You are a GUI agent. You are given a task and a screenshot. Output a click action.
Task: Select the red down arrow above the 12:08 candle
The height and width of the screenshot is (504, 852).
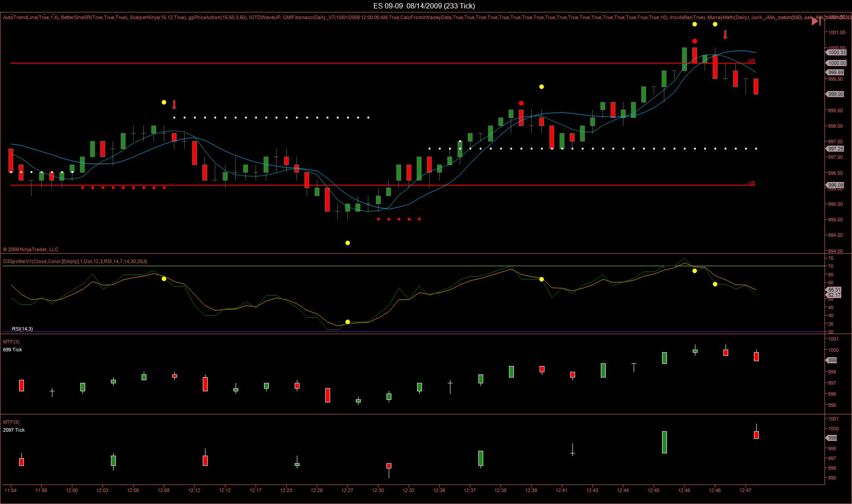[x=174, y=105]
